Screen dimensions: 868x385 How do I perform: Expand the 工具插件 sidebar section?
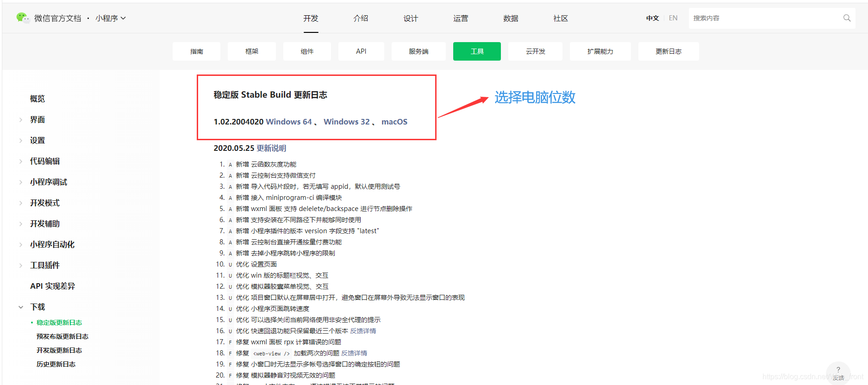[21, 266]
